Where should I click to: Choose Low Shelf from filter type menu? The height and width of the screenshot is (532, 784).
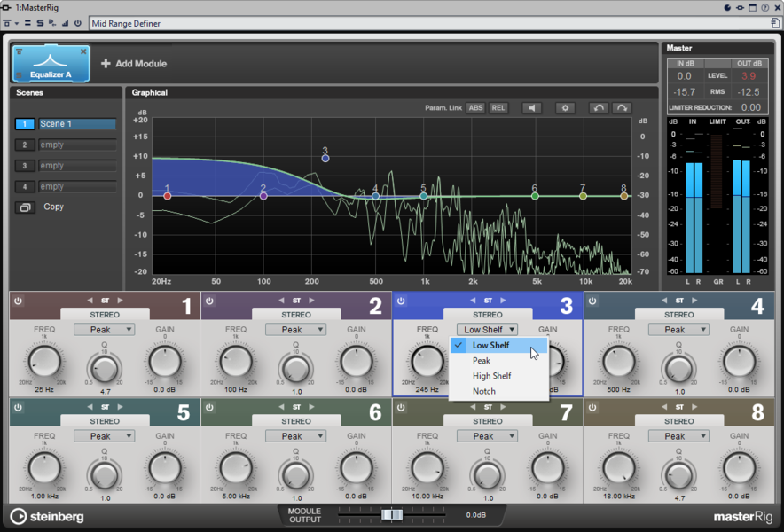[x=498, y=345]
